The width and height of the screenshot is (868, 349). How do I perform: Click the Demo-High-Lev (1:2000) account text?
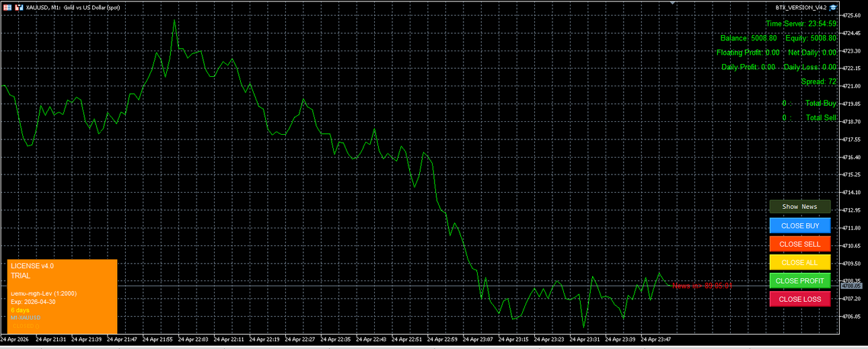click(44, 294)
